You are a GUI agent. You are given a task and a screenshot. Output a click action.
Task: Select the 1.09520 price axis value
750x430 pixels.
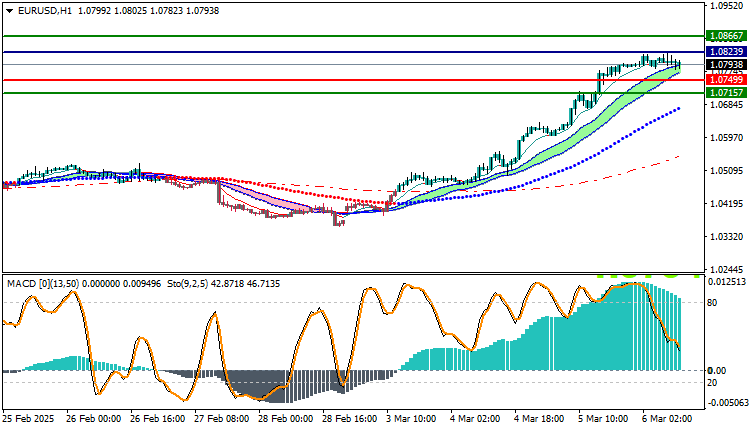[x=727, y=6]
